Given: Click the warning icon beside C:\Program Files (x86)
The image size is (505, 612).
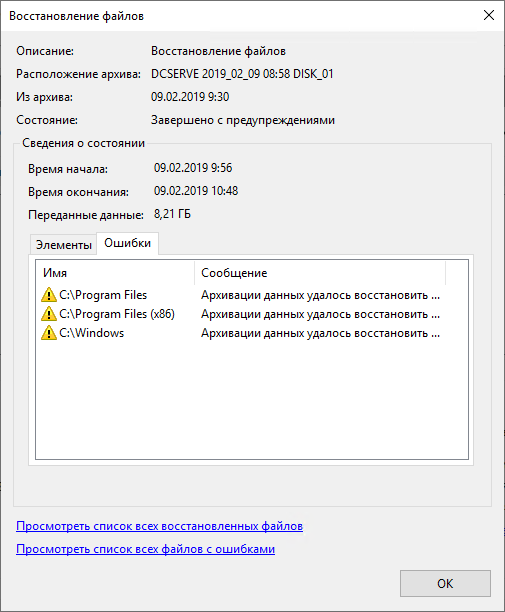Looking at the screenshot, I should [x=49, y=314].
